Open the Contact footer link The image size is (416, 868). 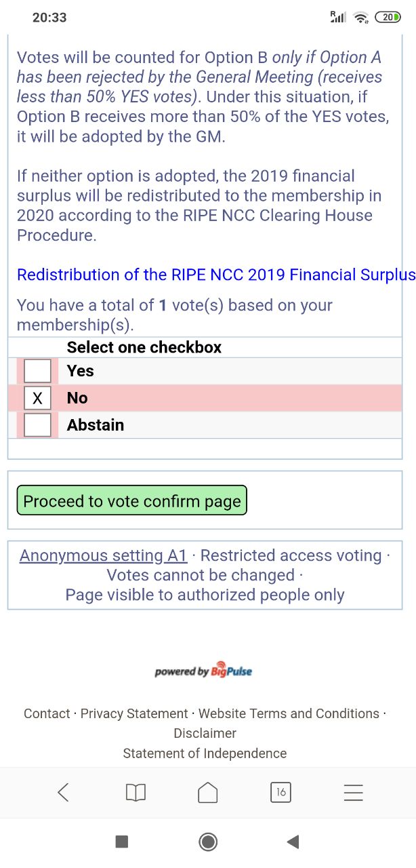pos(47,713)
